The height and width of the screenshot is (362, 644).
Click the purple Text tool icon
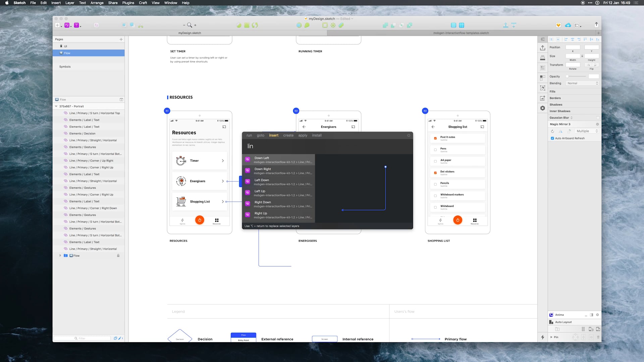pos(76,25)
